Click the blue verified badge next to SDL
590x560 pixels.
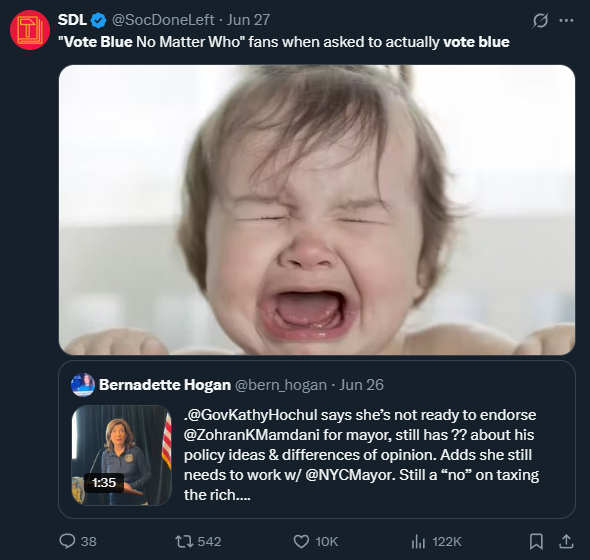pyautogui.click(x=99, y=20)
